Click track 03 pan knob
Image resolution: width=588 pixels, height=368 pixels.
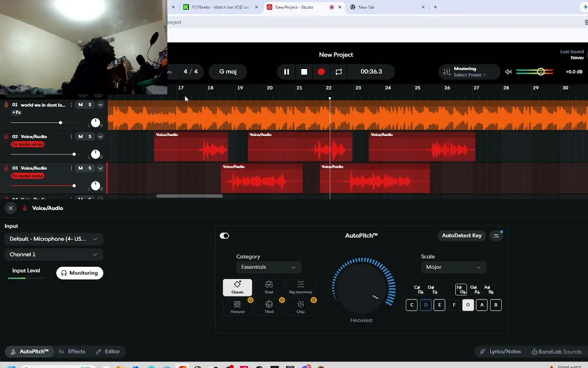(x=95, y=186)
